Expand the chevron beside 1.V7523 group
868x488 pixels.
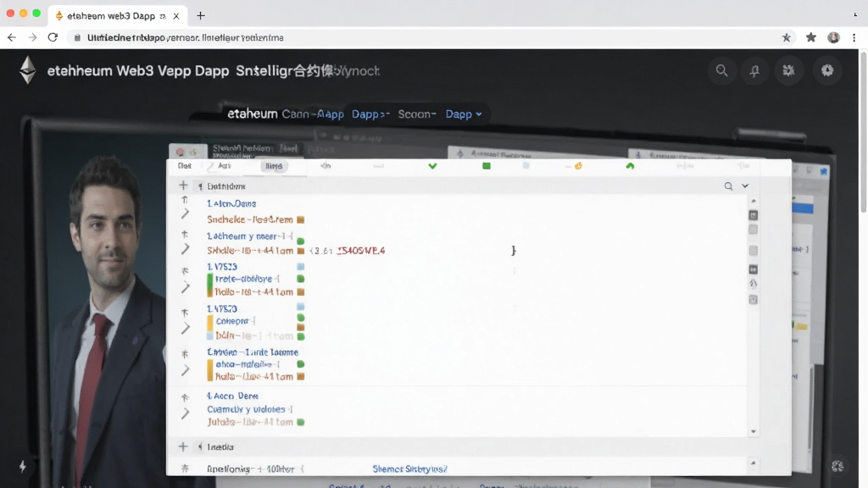(185, 287)
